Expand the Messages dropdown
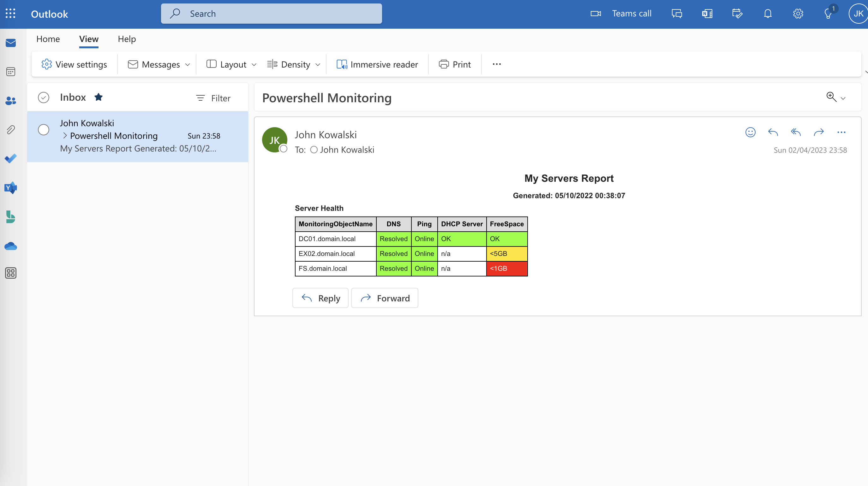The height and width of the screenshot is (486, 868). pos(159,64)
